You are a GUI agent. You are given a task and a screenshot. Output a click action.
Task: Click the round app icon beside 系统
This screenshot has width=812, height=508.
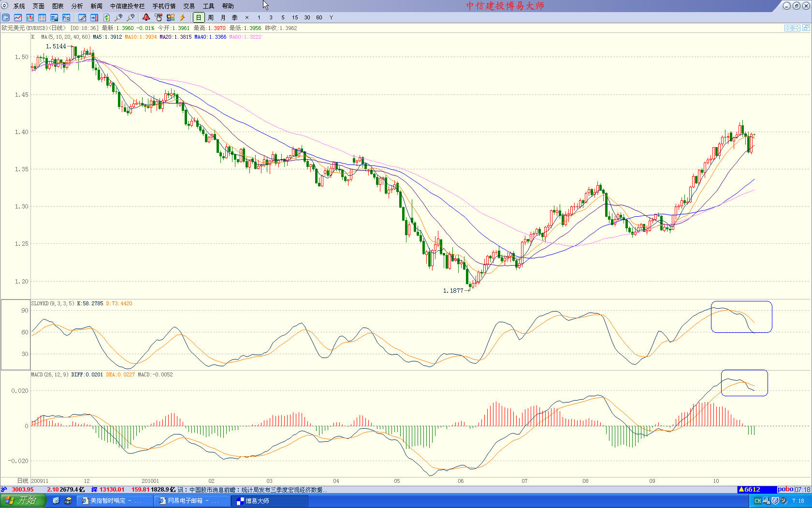pos(4,6)
